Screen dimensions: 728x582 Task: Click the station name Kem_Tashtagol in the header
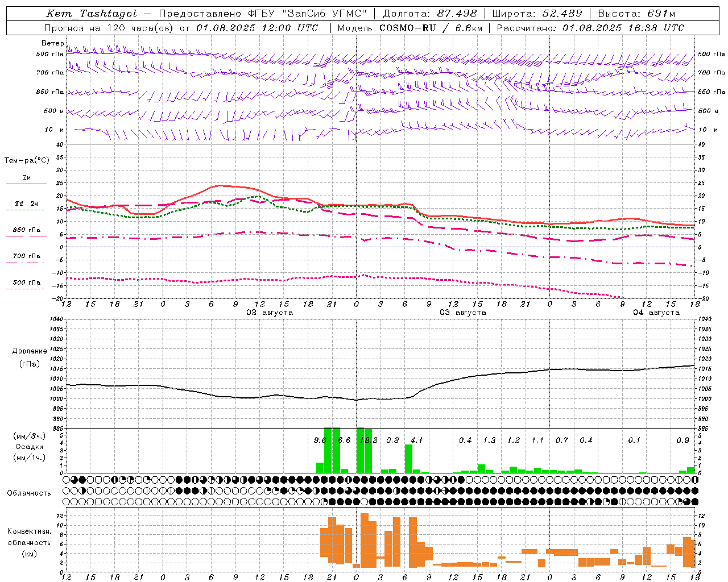92,14
